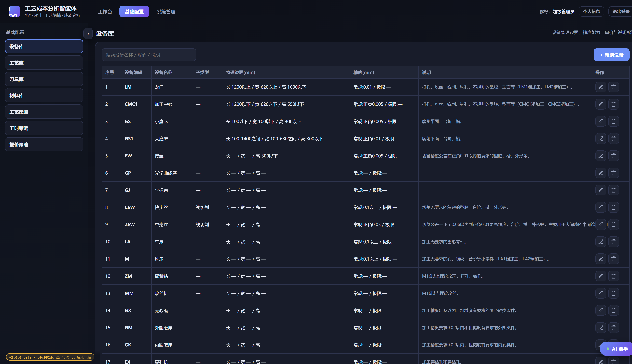Select the 基础配置 tab
This screenshot has height=364, width=632.
[x=134, y=11]
